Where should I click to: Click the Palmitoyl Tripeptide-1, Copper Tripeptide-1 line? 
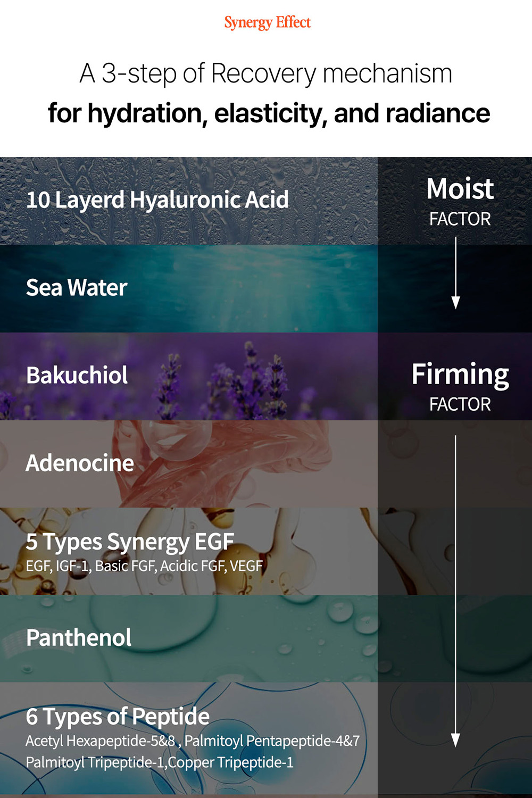click(x=160, y=762)
